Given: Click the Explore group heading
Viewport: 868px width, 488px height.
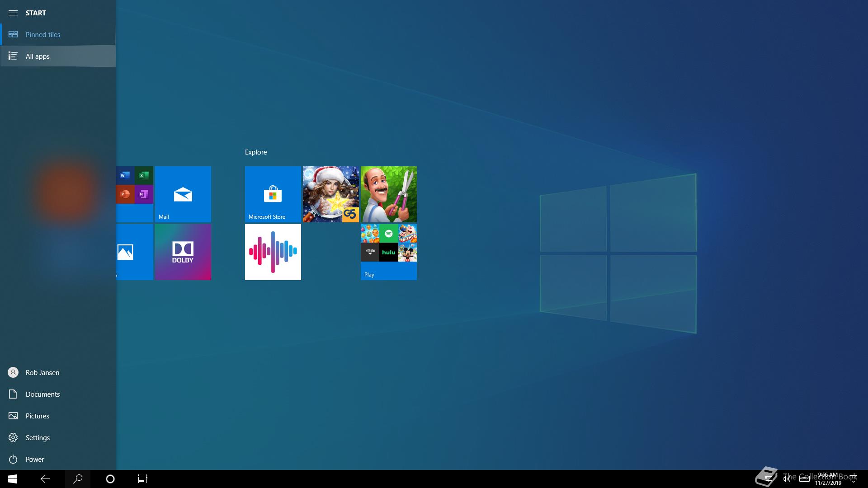Looking at the screenshot, I should point(256,152).
